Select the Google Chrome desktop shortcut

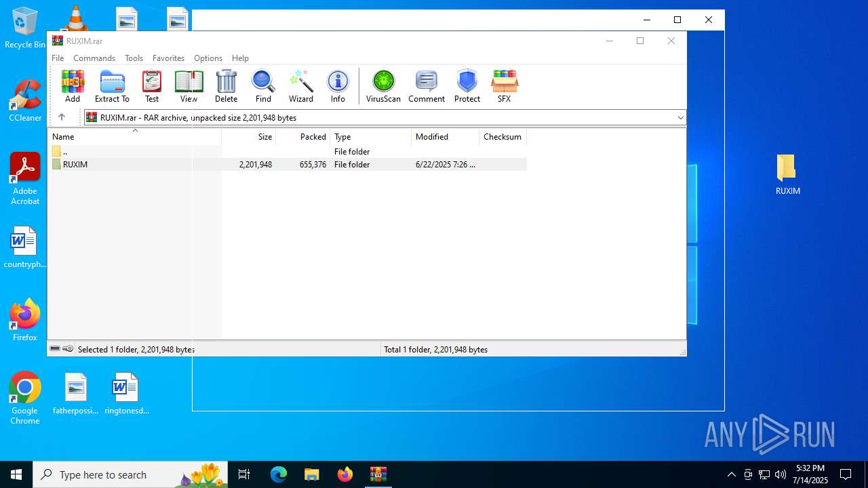coord(25,399)
